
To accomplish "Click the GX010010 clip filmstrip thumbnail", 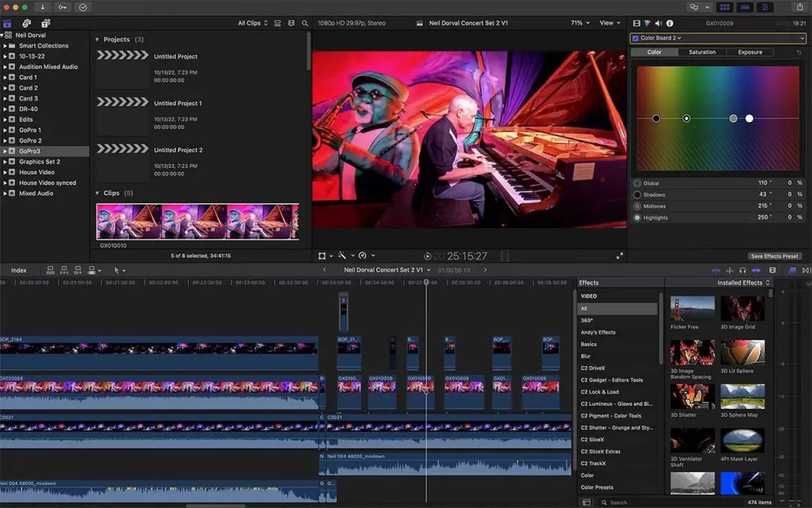I will tap(197, 221).
